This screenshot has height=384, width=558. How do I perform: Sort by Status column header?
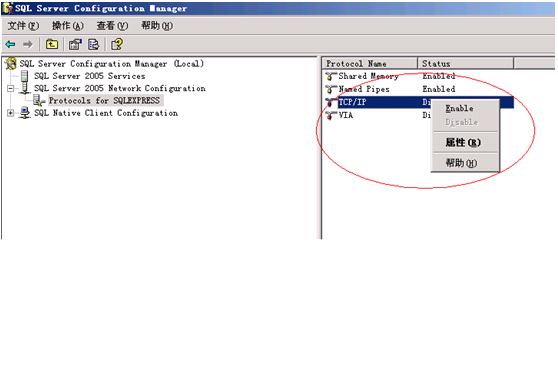465,64
